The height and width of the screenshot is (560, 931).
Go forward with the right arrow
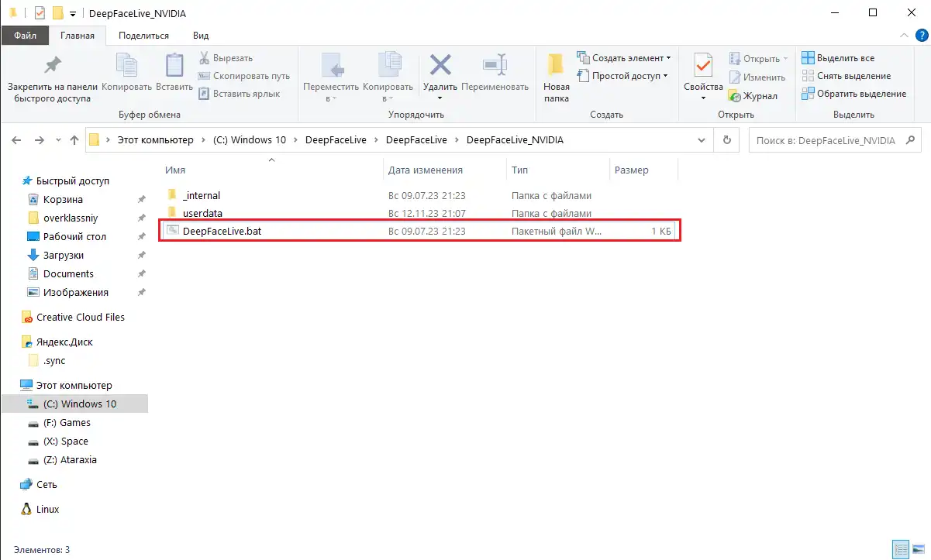coord(40,140)
